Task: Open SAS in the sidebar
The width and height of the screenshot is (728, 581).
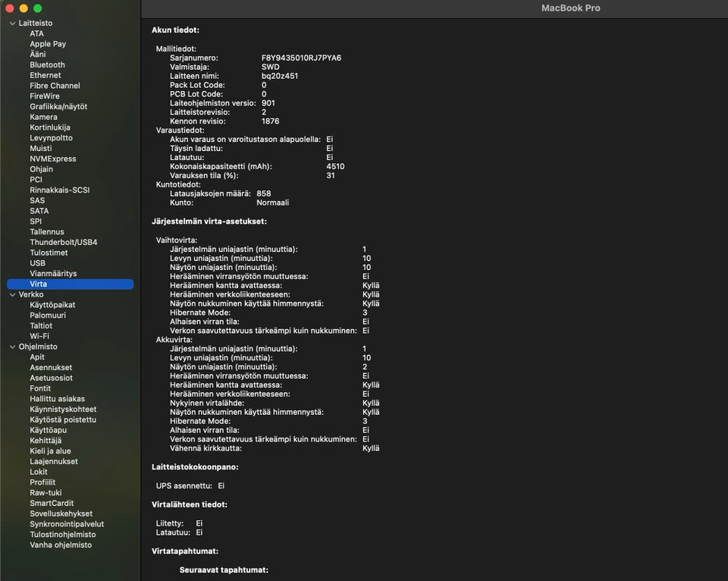Action: point(37,201)
